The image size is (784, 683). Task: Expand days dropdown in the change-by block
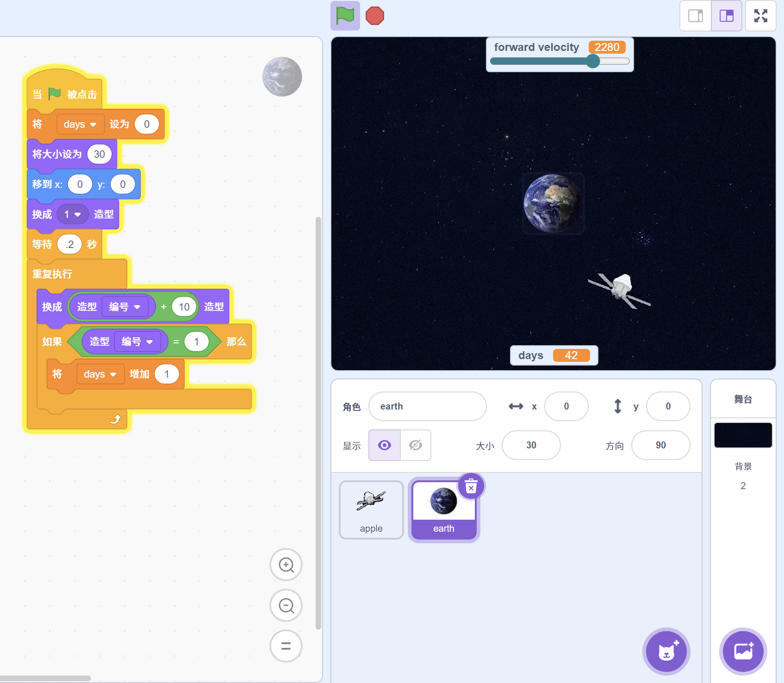(100, 374)
